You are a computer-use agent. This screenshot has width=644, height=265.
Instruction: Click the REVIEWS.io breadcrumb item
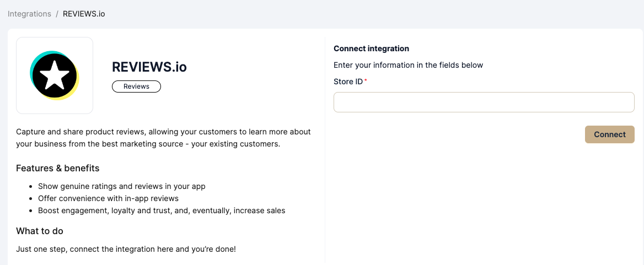click(84, 14)
